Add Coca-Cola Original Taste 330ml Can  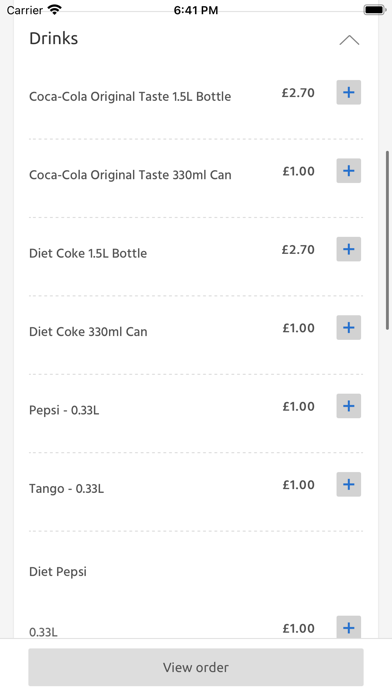click(x=348, y=171)
